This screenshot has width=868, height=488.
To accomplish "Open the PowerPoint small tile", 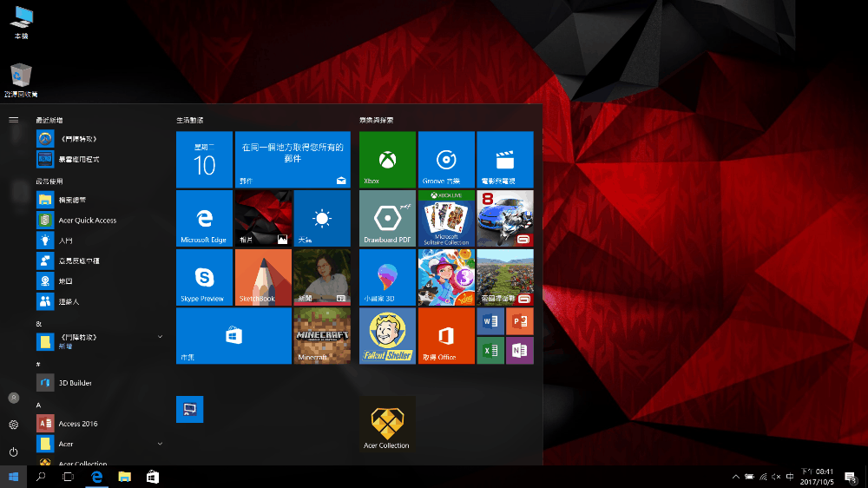I will (520, 321).
